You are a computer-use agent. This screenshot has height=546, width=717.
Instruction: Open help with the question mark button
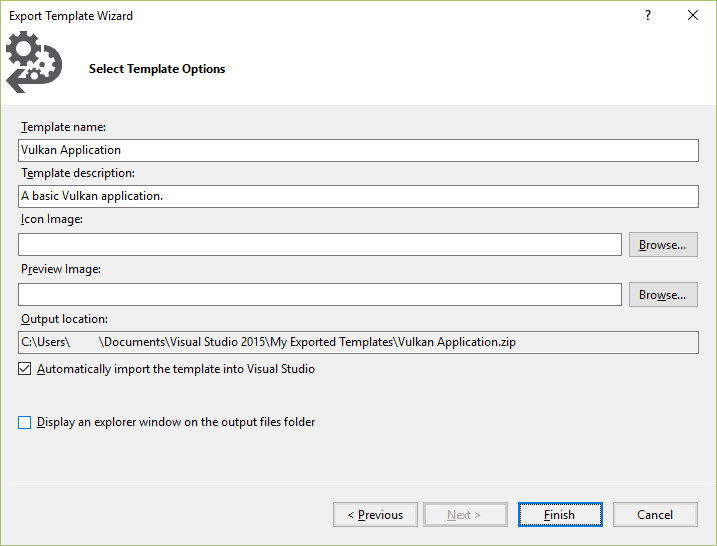[648, 16]
